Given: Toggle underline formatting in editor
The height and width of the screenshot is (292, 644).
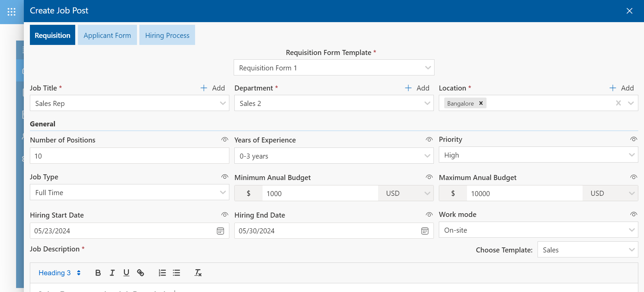Looking at the screenshot, I should point(126,273).
